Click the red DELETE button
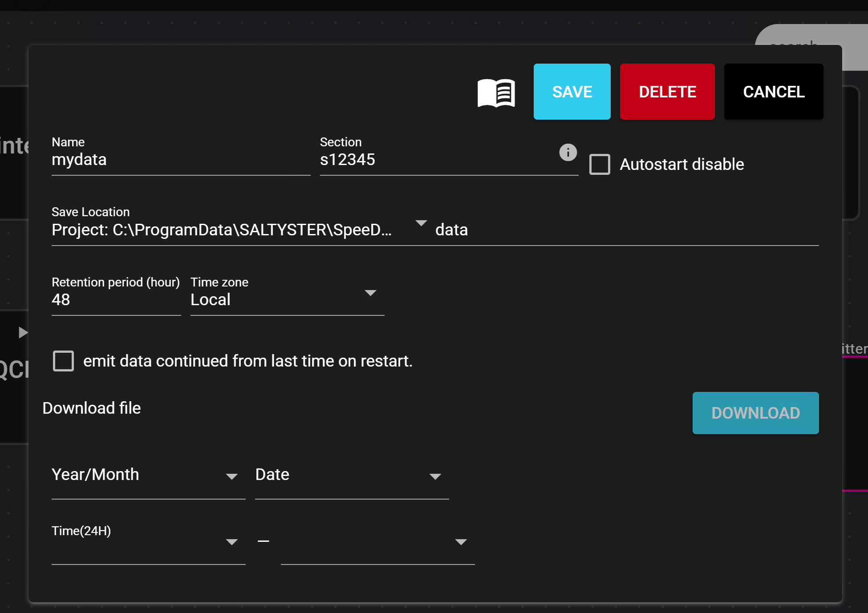Viewport: 868px width, 613px height. [x=667, y=92]
